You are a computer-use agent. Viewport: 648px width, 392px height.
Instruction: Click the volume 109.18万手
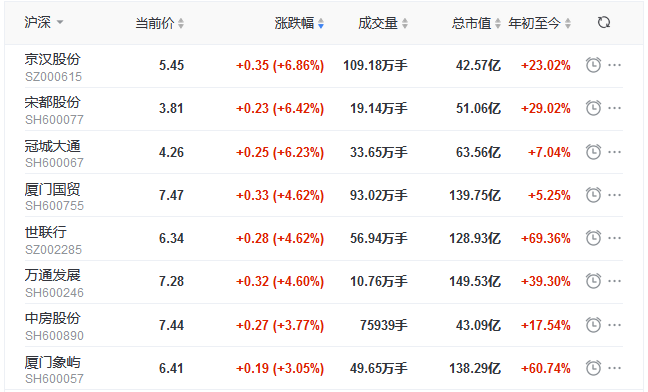click(x=376, y=65)
